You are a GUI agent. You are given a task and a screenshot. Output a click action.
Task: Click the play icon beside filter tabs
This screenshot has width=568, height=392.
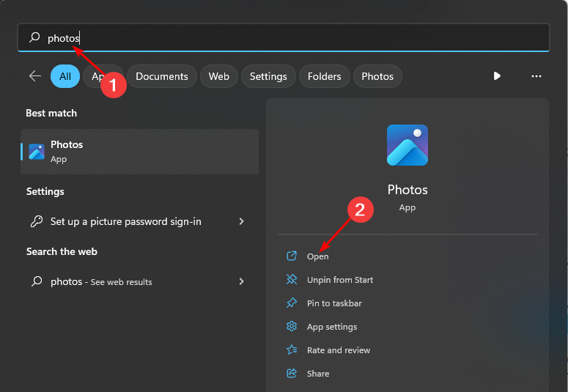[497, 76]
